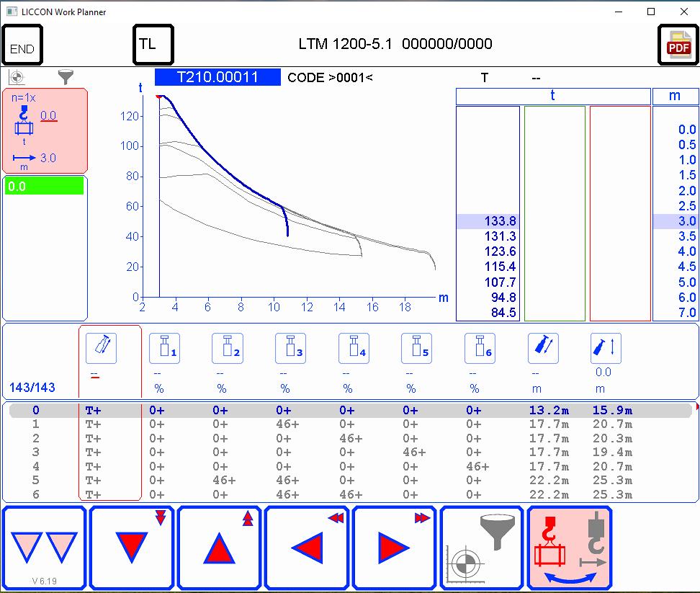Viewport: 700px width, 593px height.
Task: Select radius 3.5 in the m column
Action: pos(686,236)
